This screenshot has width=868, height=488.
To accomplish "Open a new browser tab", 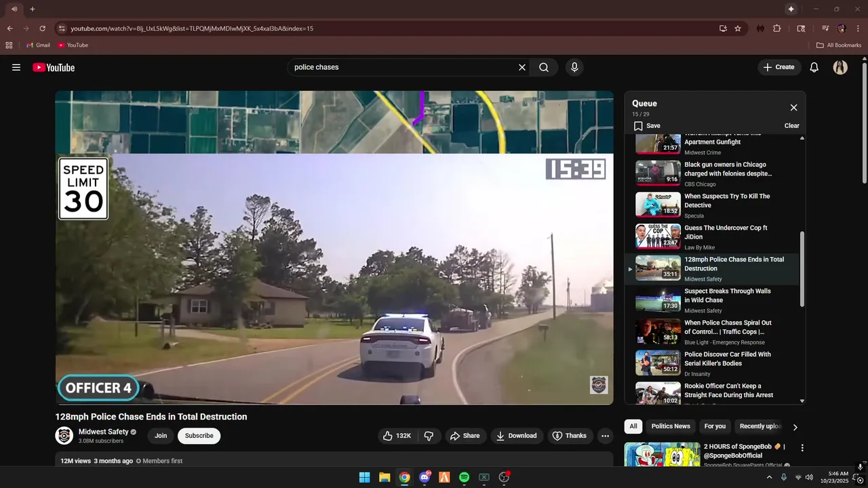I will (32, 9).
